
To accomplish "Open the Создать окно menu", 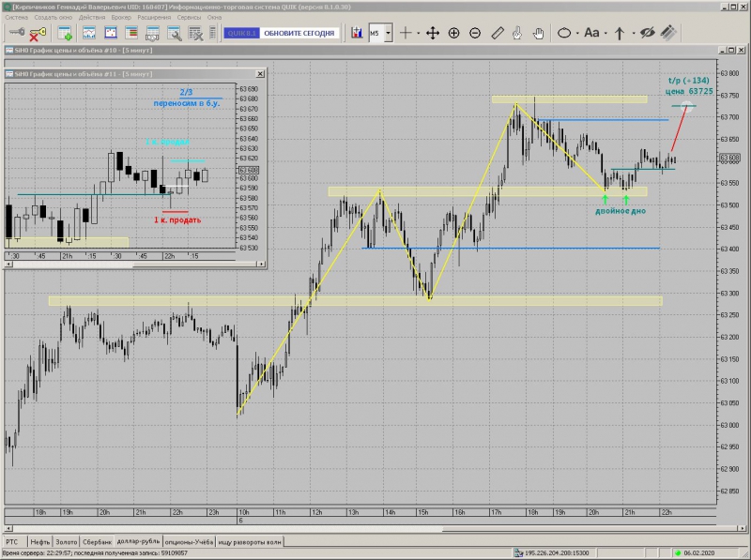I will click(x=54, y=17).
